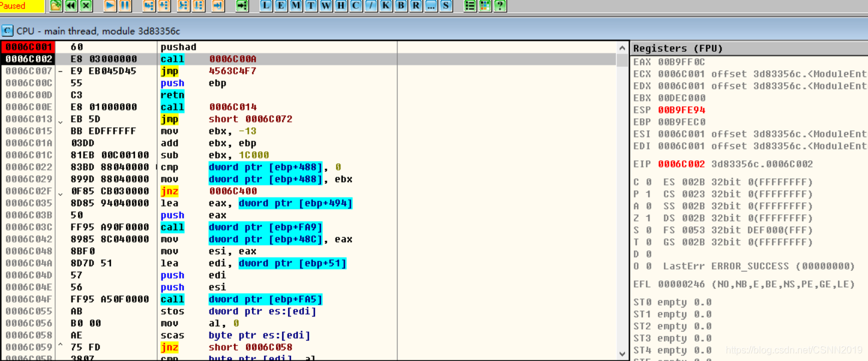
Task: Pause execution with the pause icon
Action: 125,6
